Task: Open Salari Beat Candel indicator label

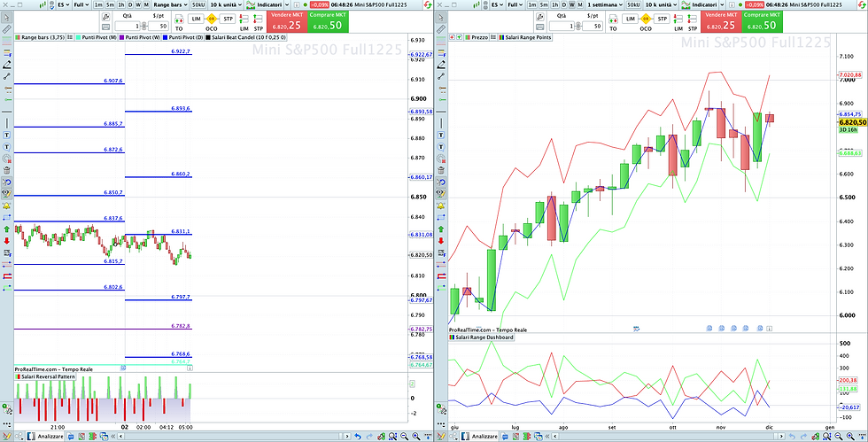Action: pyautogui.click(x=246, y=37)
